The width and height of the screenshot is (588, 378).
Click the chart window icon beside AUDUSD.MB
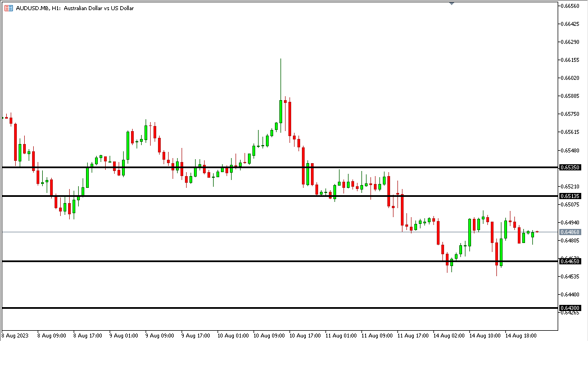point(8,8)
